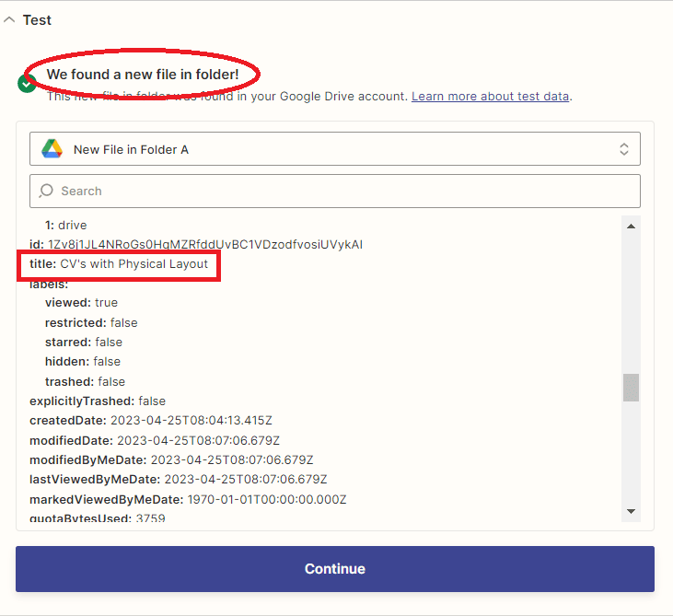Click the scrollbar down arrow

[x=631, y=511]
